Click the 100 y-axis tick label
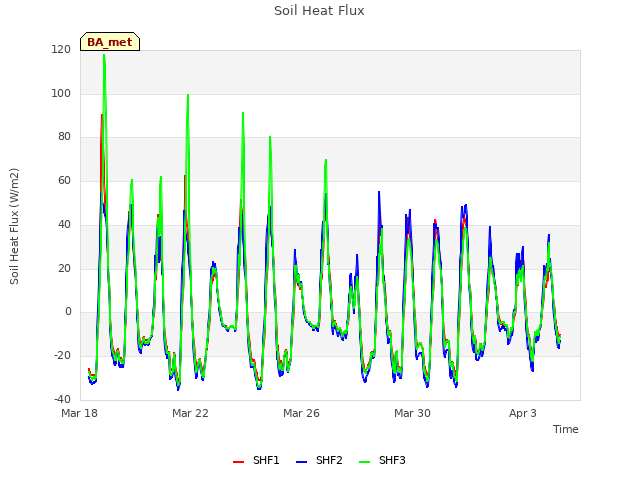 [x=61, y=93]
